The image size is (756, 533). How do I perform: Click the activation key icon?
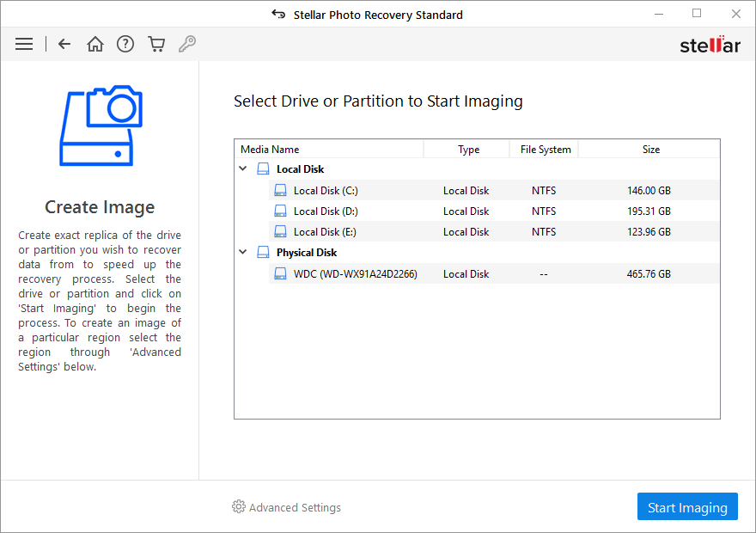(186, 44)
